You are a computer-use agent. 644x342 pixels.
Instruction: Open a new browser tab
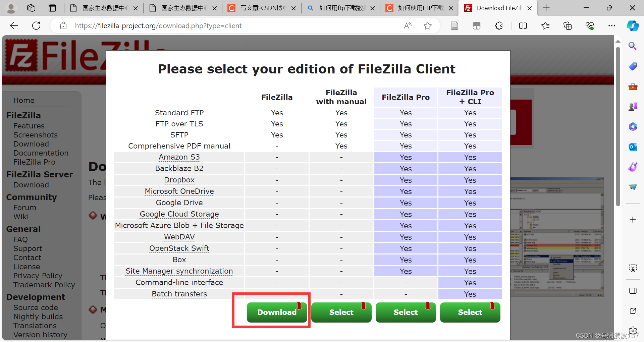point(546,8)
